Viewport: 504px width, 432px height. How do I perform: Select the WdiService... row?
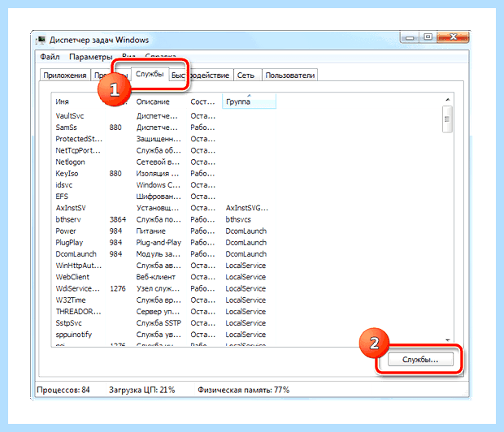[x=77, y=288]
